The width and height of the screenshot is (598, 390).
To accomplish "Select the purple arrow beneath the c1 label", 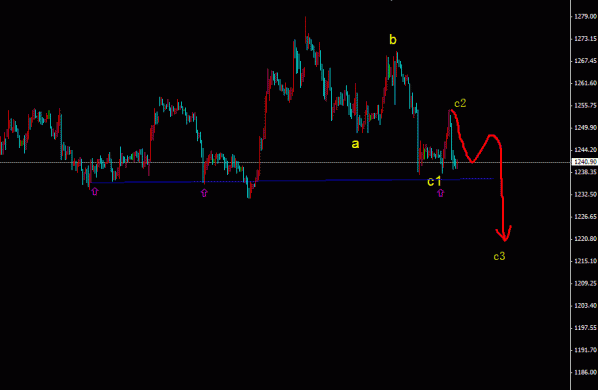I will point(440,193).
